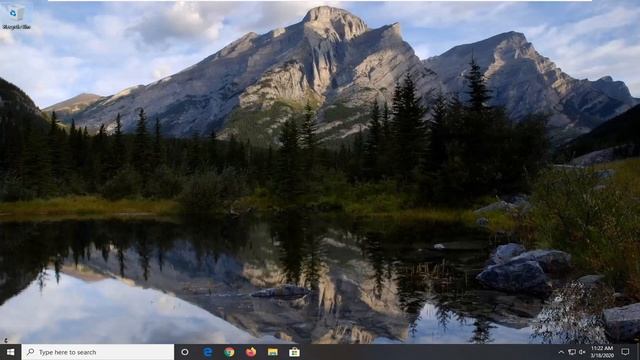Click the 'Type here to search' box
Viewport: 640px width, 360px height.
point(98,352)
